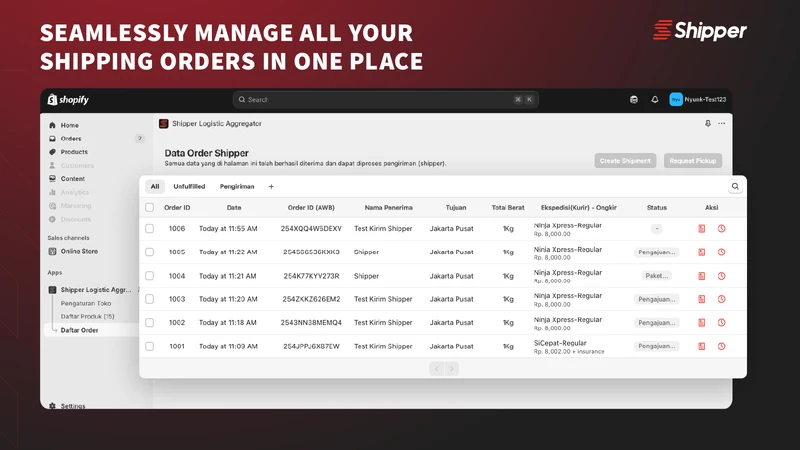800x450 pixels.
Task: Click the store icon beside the bell
Action: tap(634, 99)
